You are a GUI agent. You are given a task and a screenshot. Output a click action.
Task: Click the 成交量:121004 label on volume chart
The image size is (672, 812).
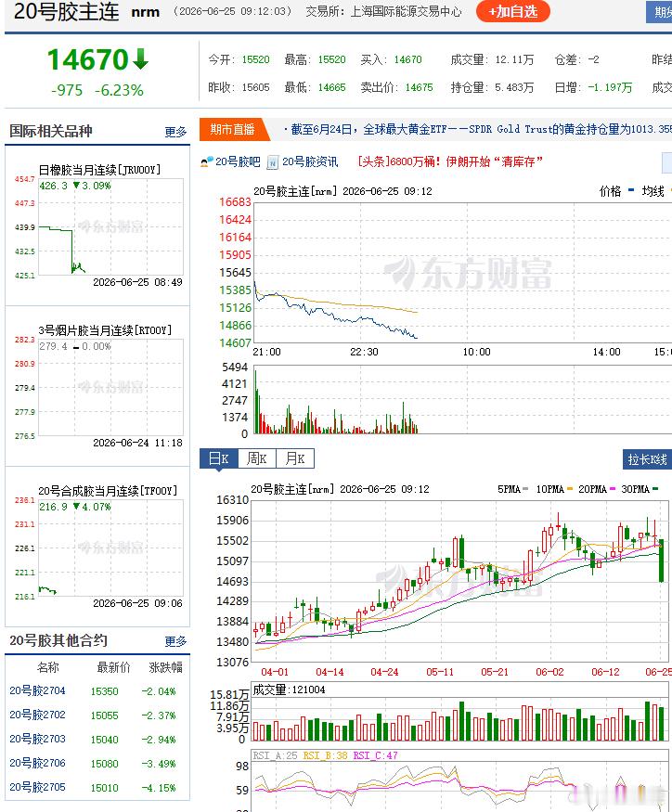[289, 690]
